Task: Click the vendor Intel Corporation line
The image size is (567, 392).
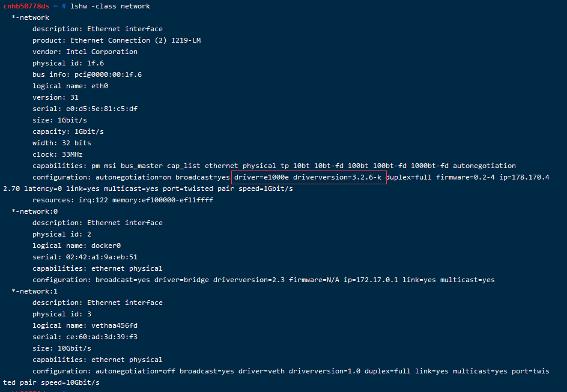Action: point(85,52)
